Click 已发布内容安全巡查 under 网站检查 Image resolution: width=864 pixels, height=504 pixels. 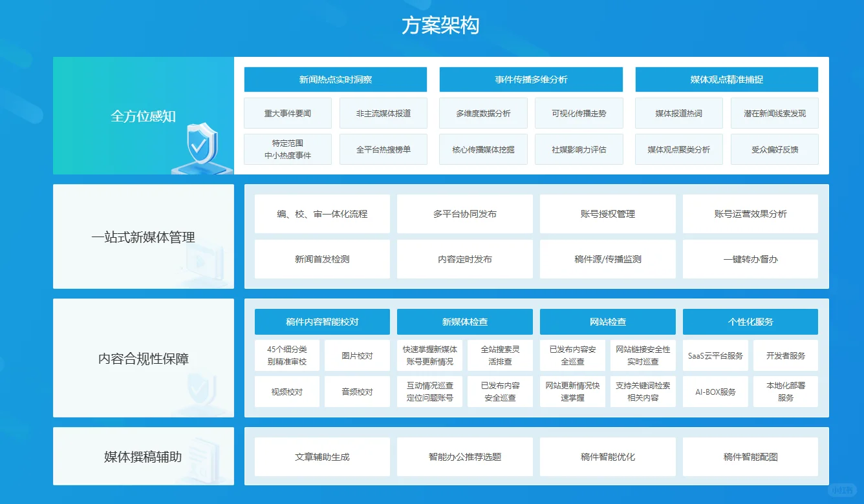click(x=572, y=355)
